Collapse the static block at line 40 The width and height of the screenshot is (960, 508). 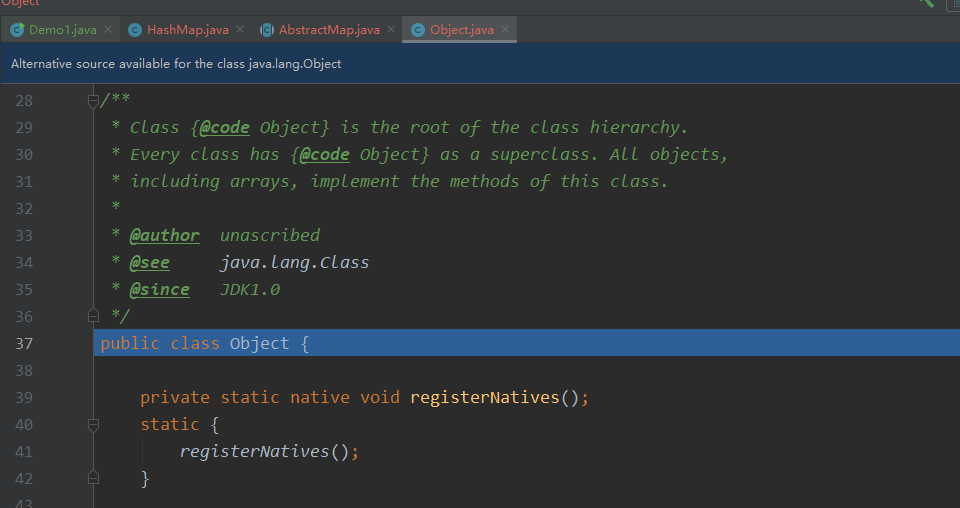pos(93,425)
